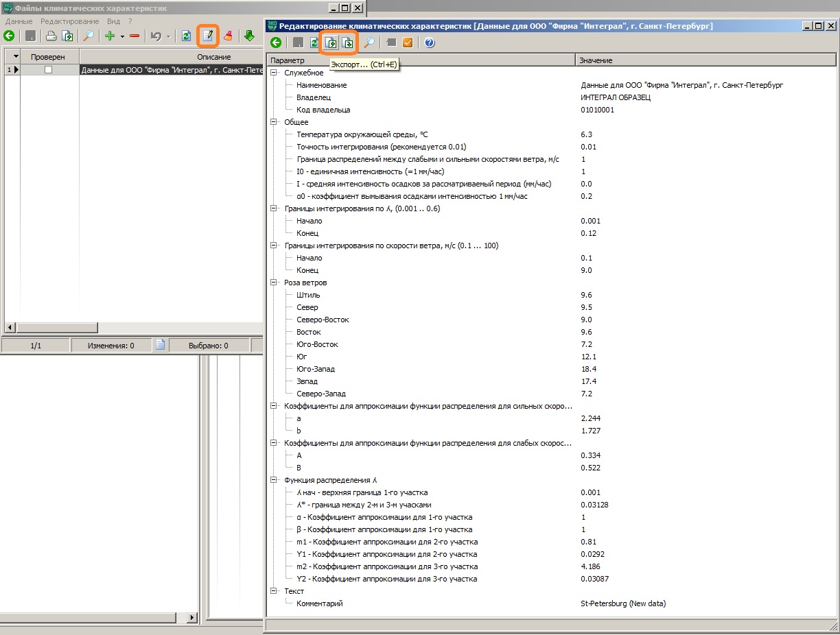This screenshot has height=635, width=840.
Task: Click the pencil edit-record icon in toolbar
Action: click(x=208, y=36)
